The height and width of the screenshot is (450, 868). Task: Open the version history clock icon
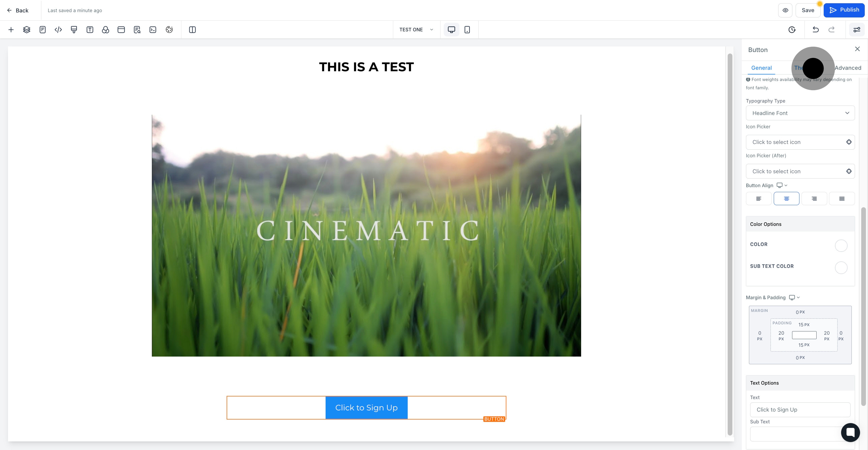(x=792, y=30)
